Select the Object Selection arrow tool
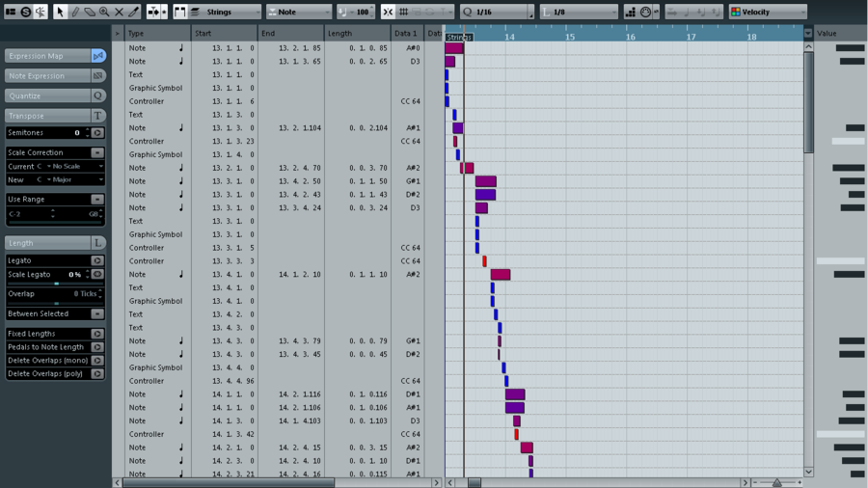 pyautogui.click(x=60, y=12)
